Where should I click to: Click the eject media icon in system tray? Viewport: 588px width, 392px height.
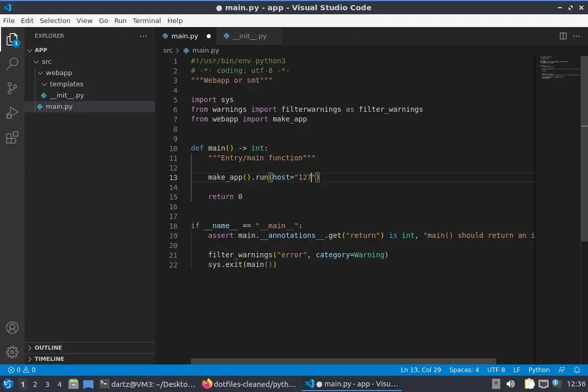(496, 384)
